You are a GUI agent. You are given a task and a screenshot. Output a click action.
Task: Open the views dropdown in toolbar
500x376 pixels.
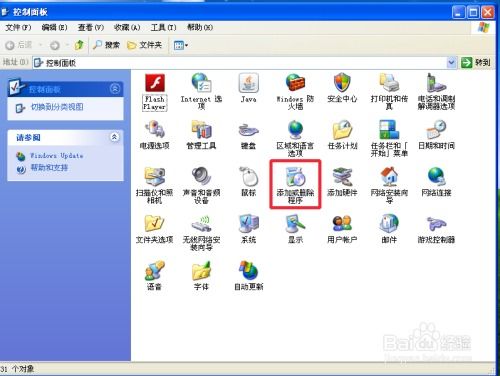click(181, 45)
